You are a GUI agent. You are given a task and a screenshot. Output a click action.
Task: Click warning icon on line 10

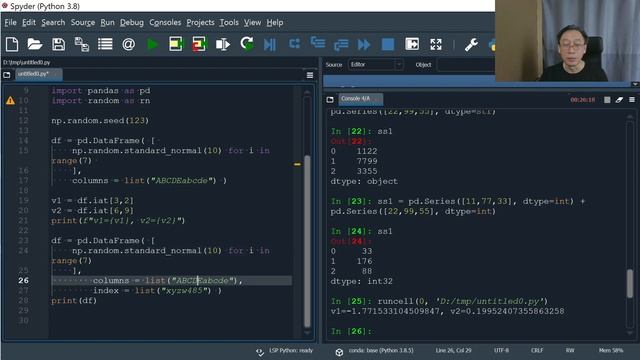[x=10, y=100]
